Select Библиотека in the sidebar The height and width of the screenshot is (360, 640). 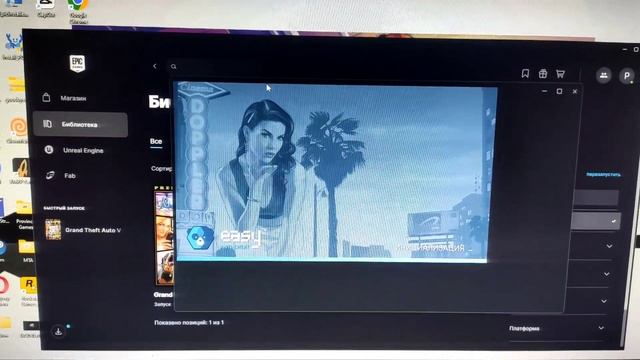(x=80, y=124)
